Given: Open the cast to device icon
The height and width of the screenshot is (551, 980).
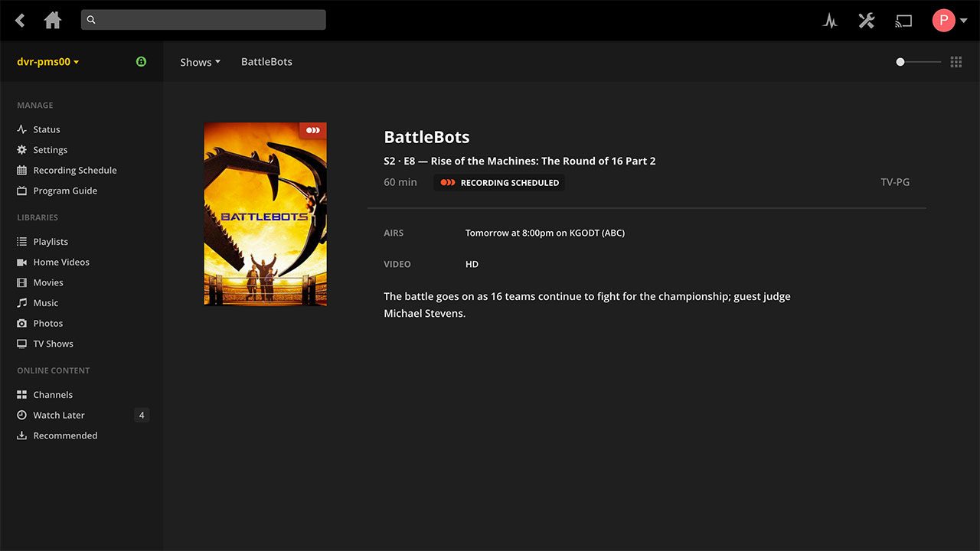Looking at the screenshot, I should point(903,21).
